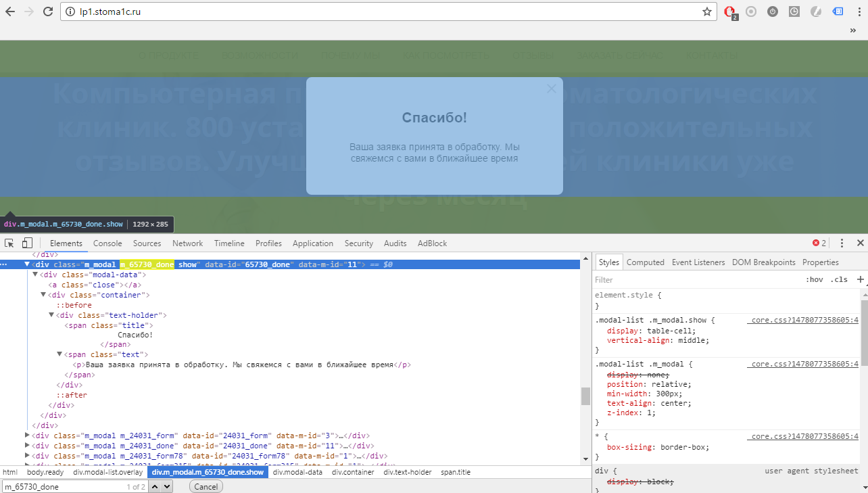Switch to the Console tab

[107, 243]
